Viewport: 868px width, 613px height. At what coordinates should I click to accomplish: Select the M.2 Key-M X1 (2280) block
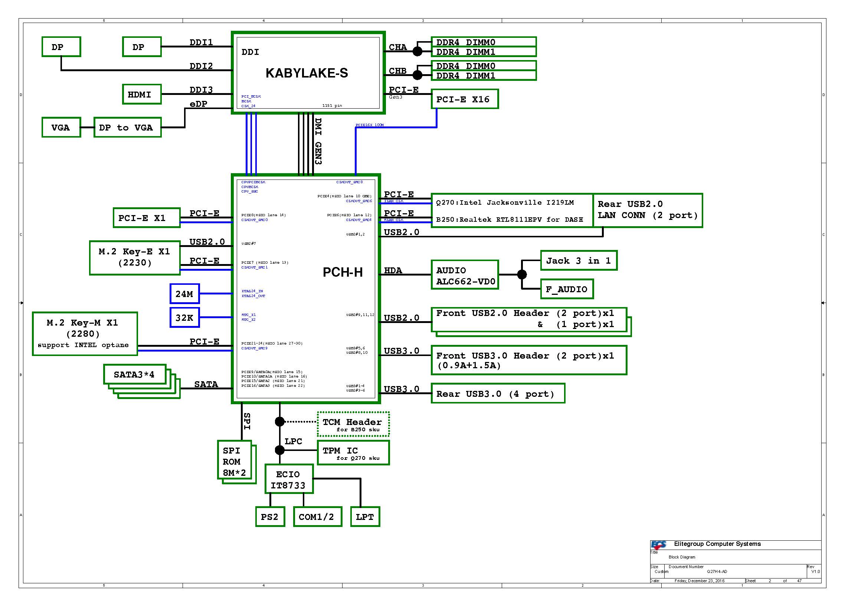pyautogui.click(x=85, y=334)
